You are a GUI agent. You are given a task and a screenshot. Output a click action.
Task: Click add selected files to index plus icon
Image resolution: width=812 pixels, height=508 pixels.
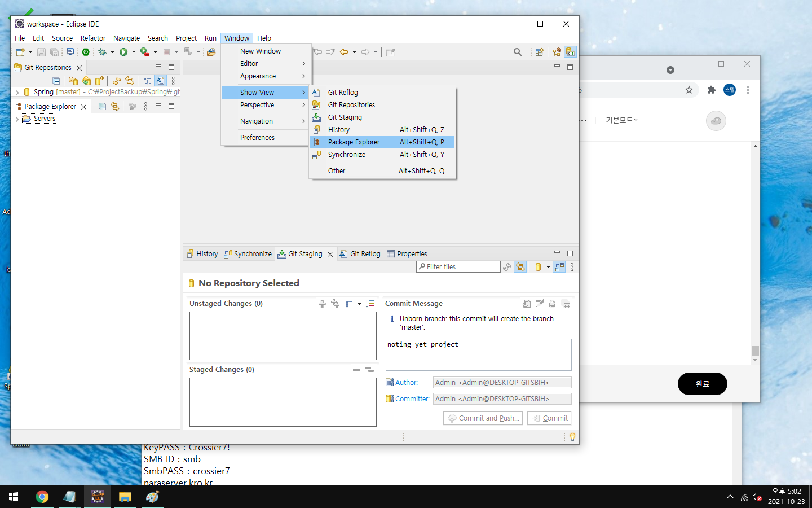click(322, 304)
